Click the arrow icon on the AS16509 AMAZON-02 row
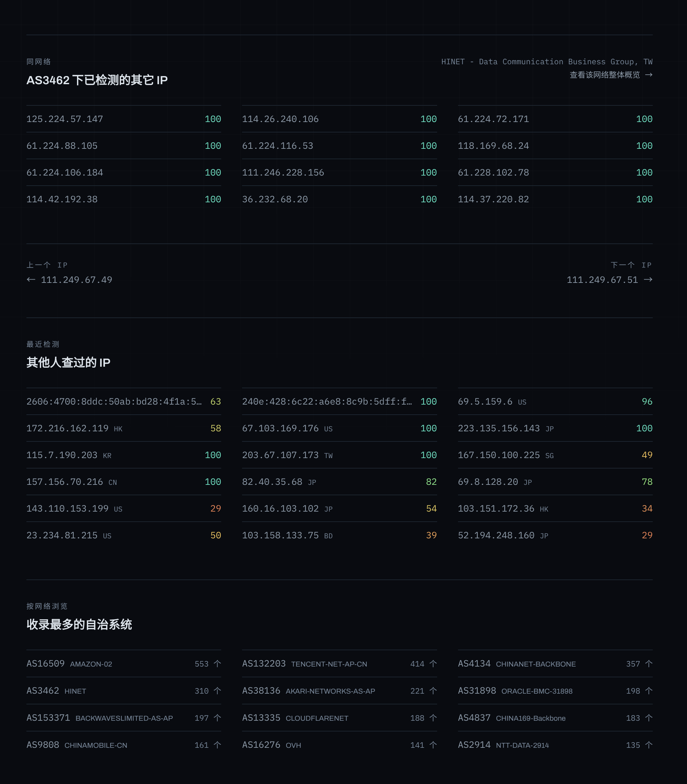 [217, 664]
